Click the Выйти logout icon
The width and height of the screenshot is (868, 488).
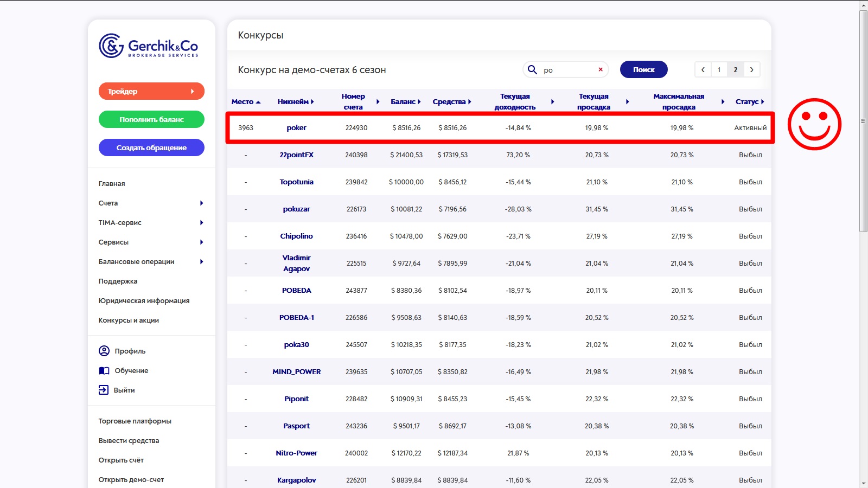point(104,390)
